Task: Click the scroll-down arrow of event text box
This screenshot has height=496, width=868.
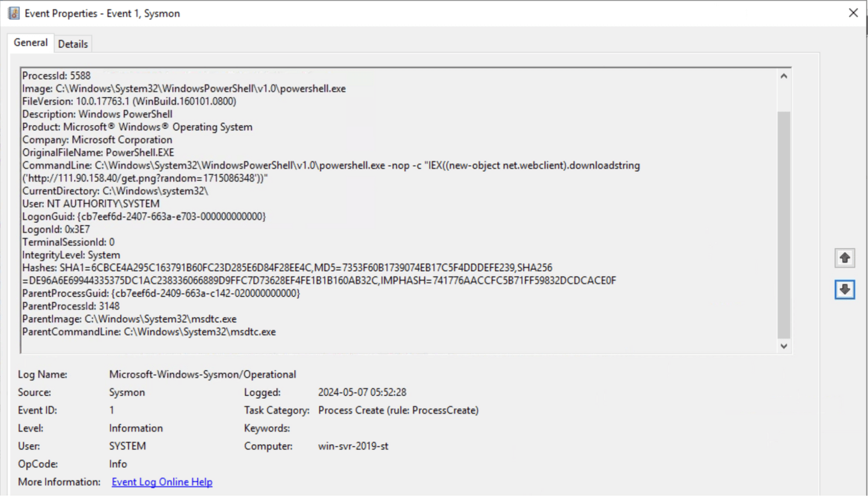Action: [x=784, y=346]
